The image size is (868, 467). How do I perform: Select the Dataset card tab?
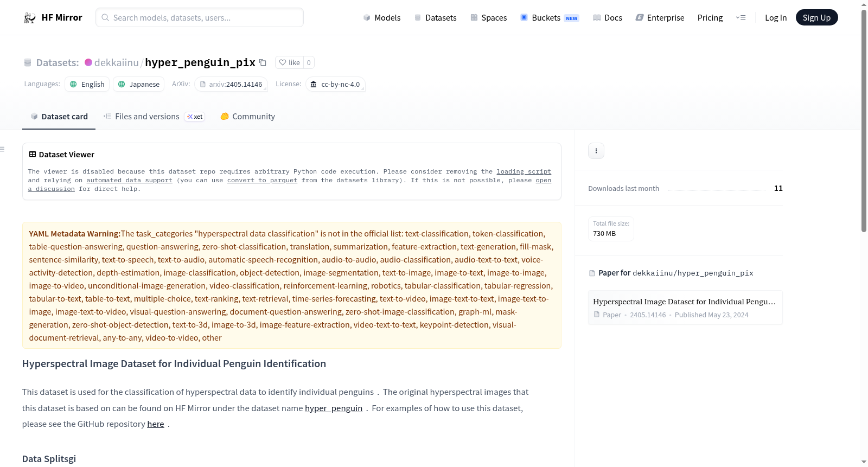59,117
